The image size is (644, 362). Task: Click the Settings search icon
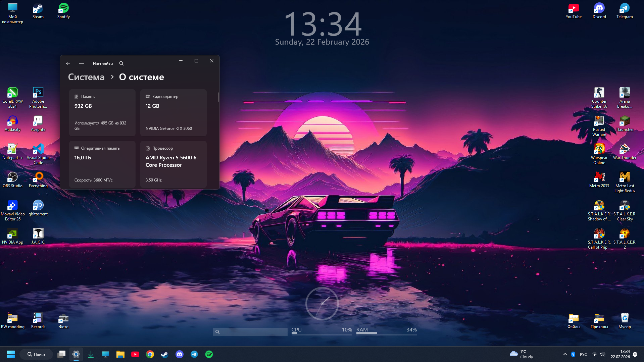(x=121, y=63)
